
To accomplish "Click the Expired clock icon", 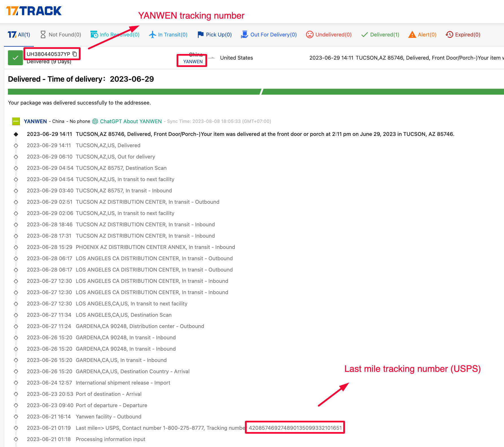I will point(449,34).
